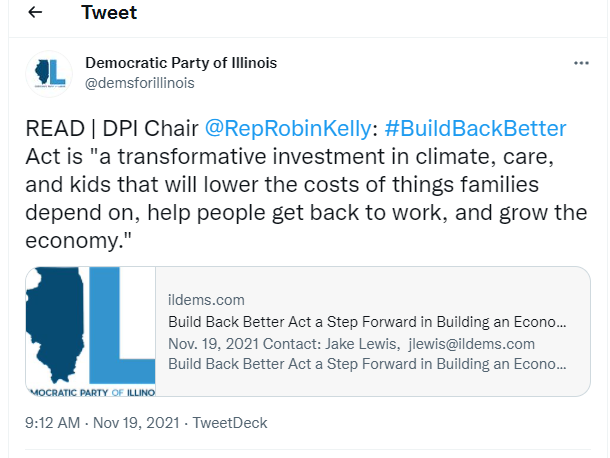The height and width of the screenshot is (458, 610).
Task: Open the Democratic Party of Illinois avatar
Action: pos(49,74)
